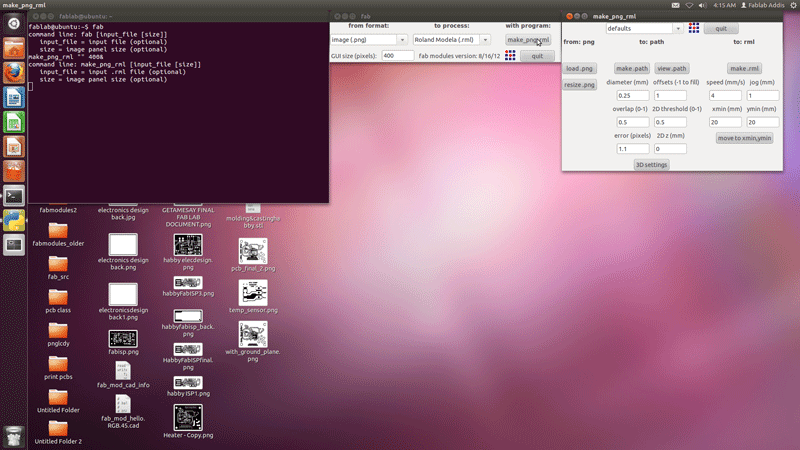Click quit in the fab window
Screen dimensions: 800x450
pyautogui.click(x=537, y=56)
